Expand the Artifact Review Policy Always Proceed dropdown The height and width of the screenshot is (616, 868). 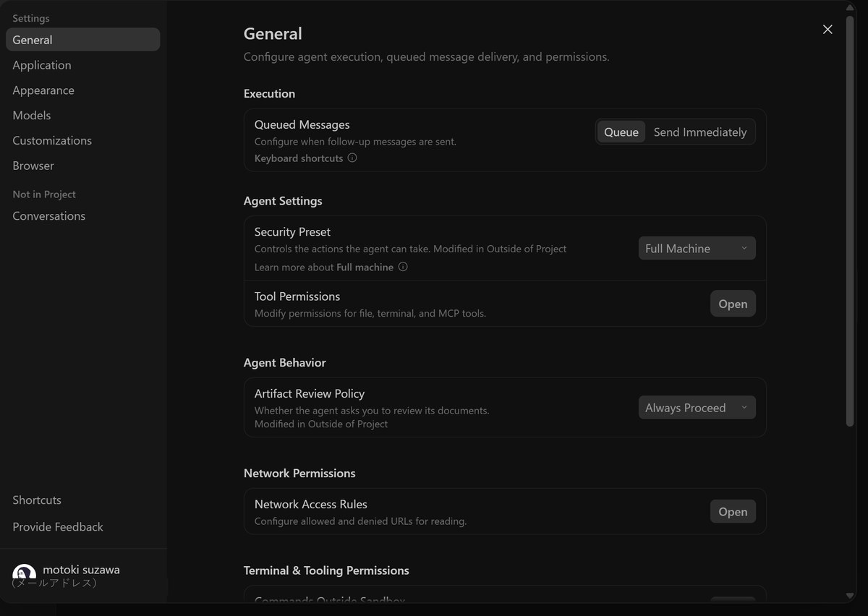tap(697, 408)
